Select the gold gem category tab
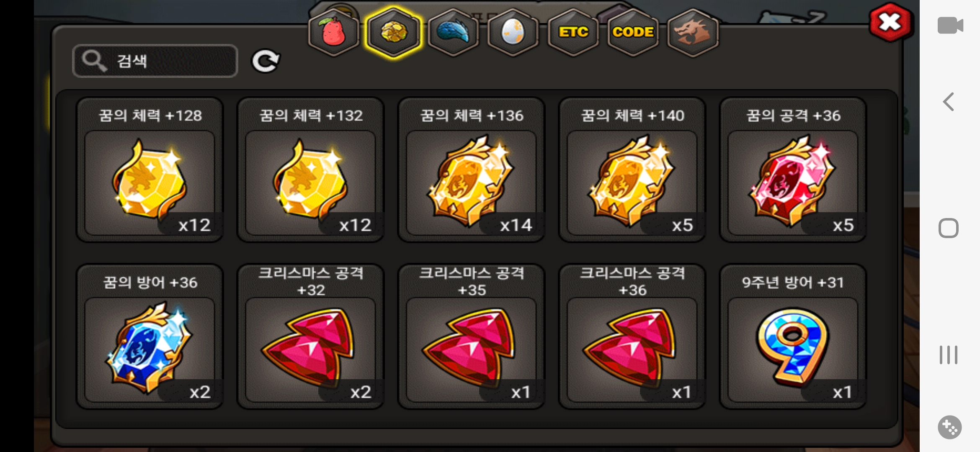The width and height of the screenshot is (980, 452). point(393,32)
